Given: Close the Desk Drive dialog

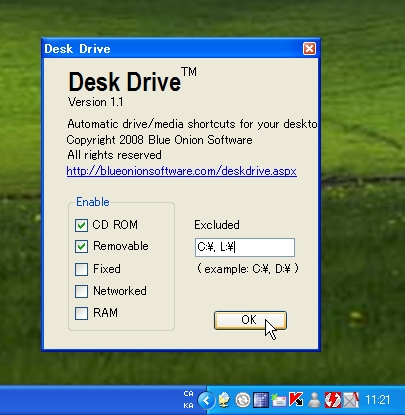Looking at the screenshot, I should 309,49.
